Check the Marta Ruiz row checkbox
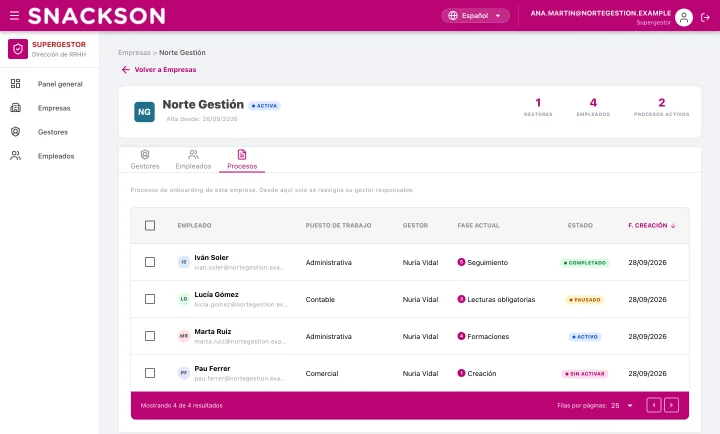This screenshot has height=434, width=720. pos(150,336)
